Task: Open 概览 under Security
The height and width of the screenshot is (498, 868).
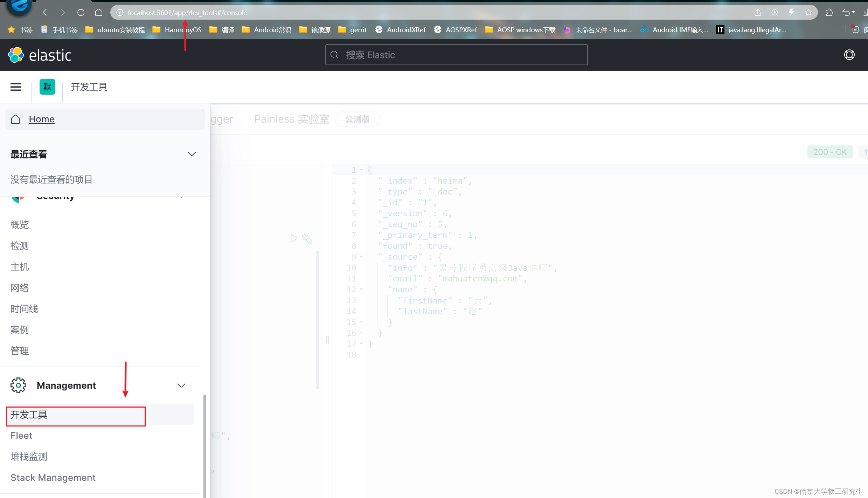Action: tap(20, 225)
